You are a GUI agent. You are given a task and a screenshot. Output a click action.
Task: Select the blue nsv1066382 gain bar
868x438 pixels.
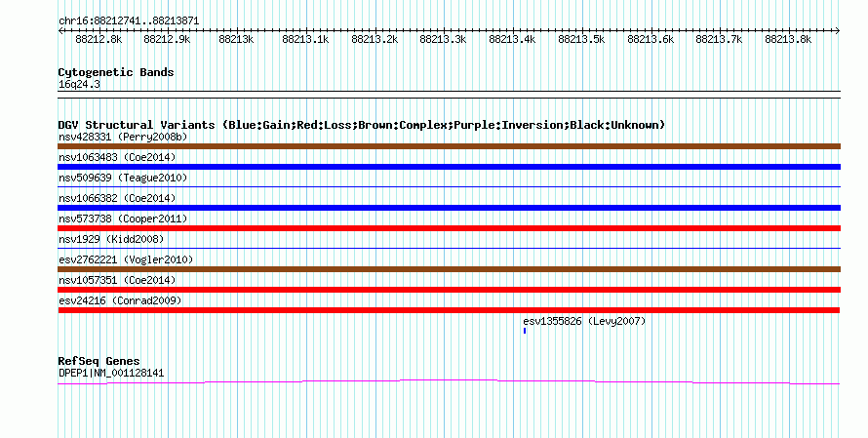pyautogui.click(x=449, y=208)
